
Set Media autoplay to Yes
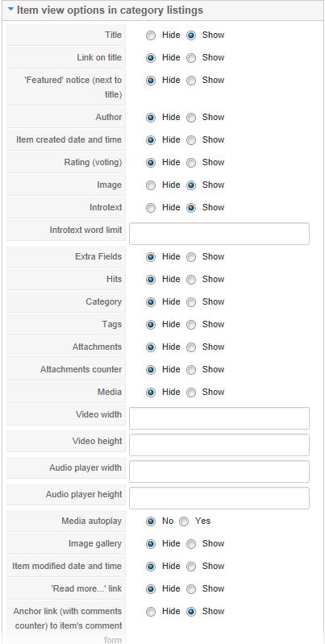pos(184,521)
